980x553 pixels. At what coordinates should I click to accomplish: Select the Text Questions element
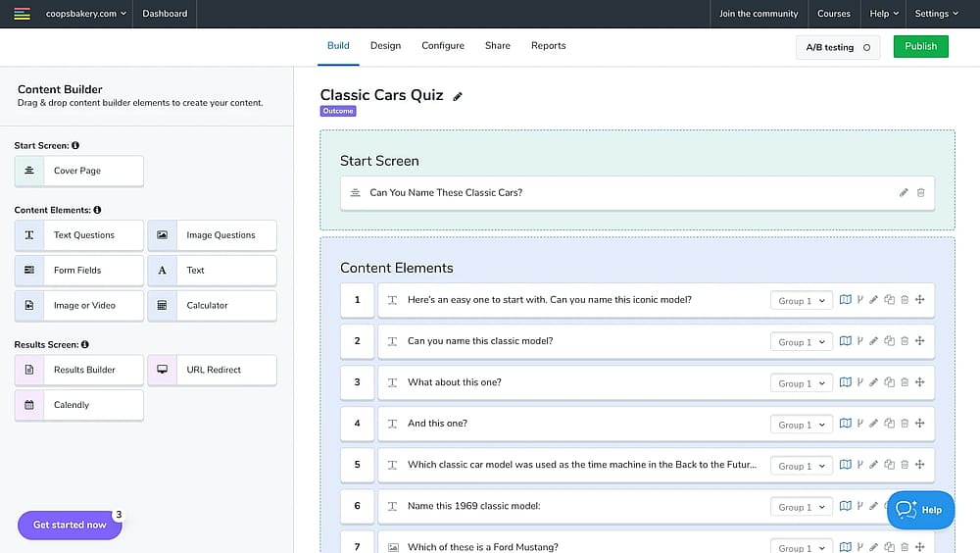point(79,235)
